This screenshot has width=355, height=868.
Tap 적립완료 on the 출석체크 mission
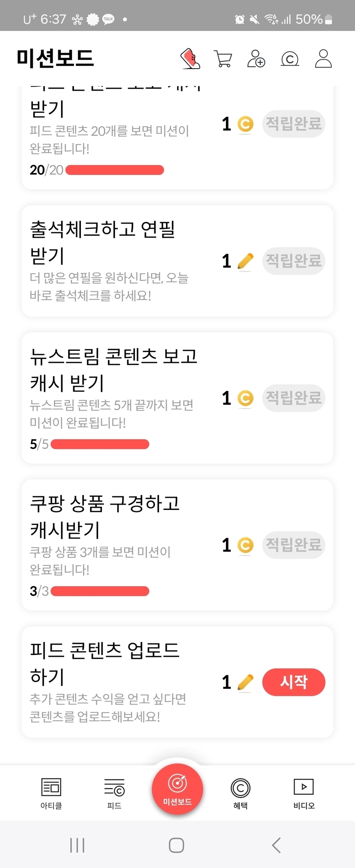pos(293,261)
